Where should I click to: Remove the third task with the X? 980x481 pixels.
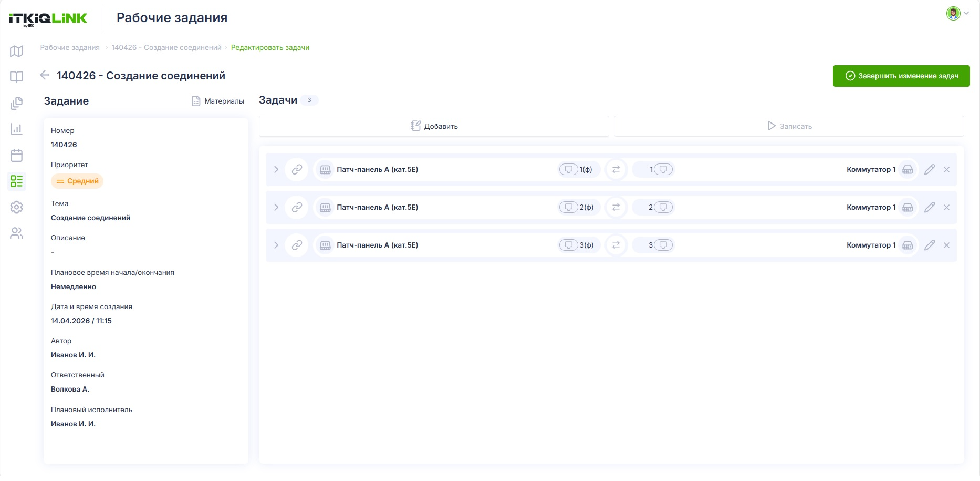(946, 245)
